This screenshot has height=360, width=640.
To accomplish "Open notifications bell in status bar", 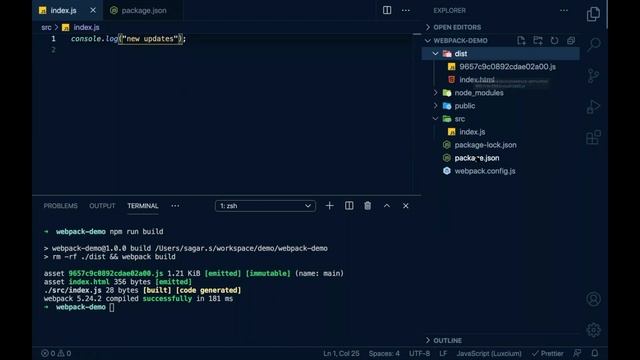I will point(595,353).
